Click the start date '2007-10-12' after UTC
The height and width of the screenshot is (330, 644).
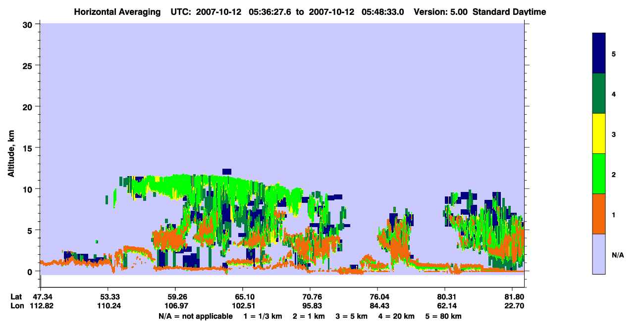218,12
